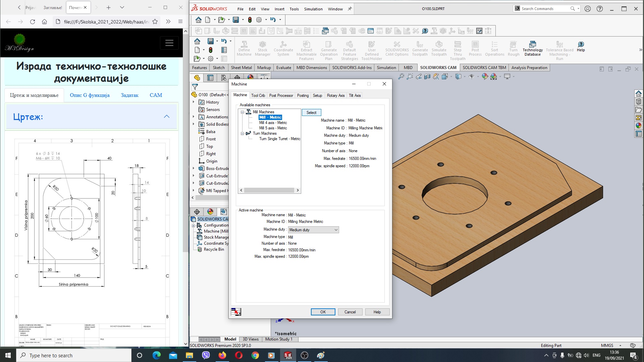Viewport: 644px width, 362px height.
Task: Click the filter funnel icon in feature tree
Action: coord(195,86)
